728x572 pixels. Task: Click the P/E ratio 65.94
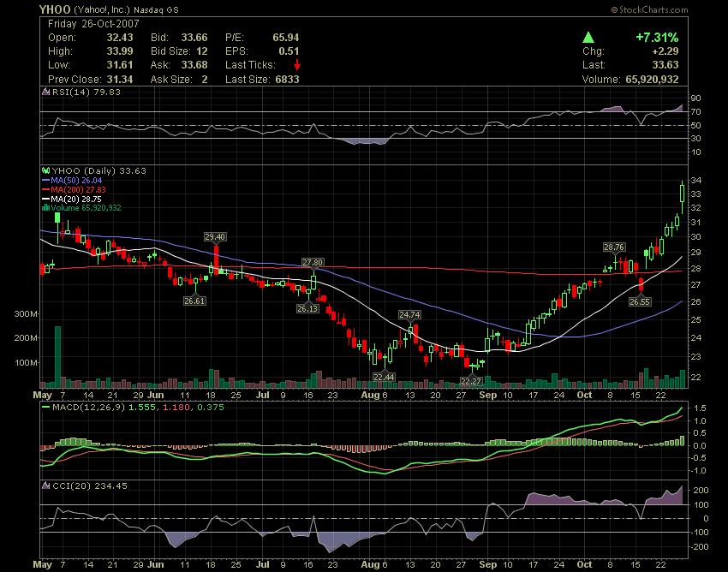pyautogui.click(x=285, y=38)
